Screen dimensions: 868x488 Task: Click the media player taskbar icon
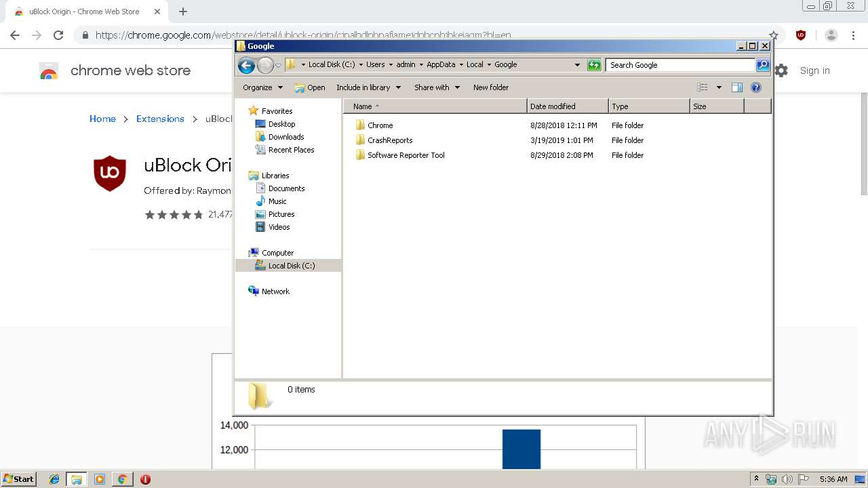[100, 479]
